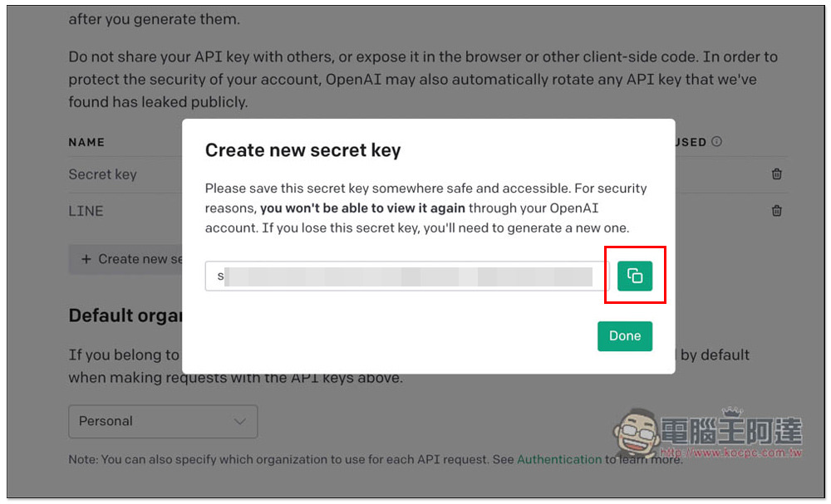Copy the secret key with the green icon
Screen dimensions: 831x504
coord(635,276)
